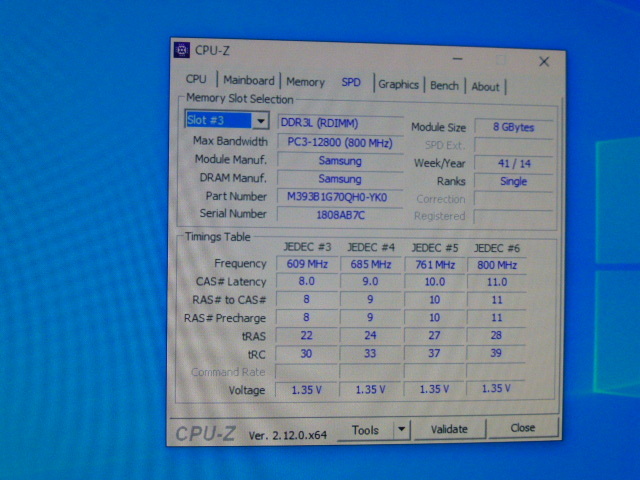
Task: Click the Tools button
Action: pos(365,431)
